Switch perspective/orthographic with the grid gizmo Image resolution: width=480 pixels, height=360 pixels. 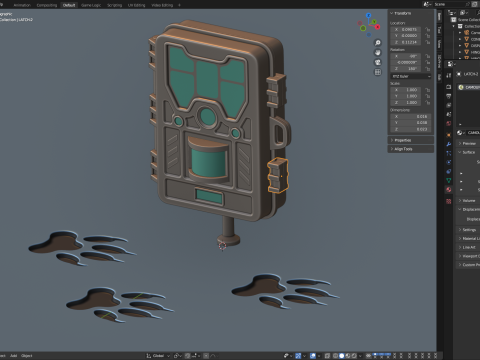(x=378, y=72)
